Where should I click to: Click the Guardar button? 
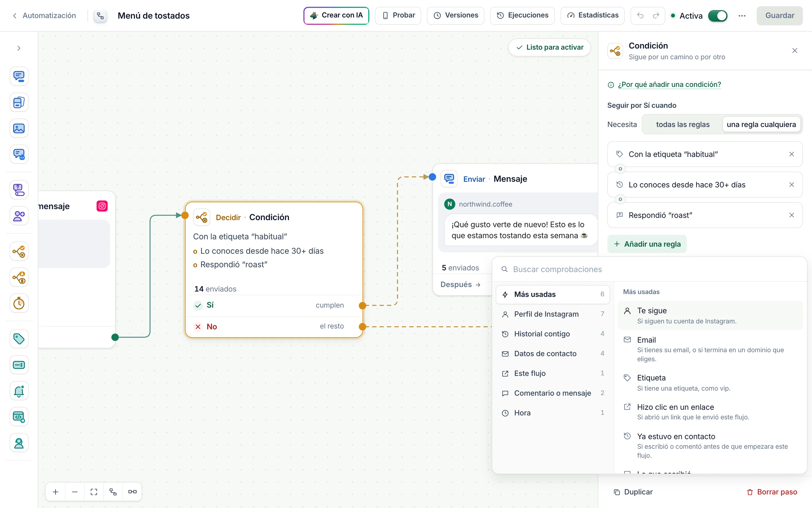point(780,16)
